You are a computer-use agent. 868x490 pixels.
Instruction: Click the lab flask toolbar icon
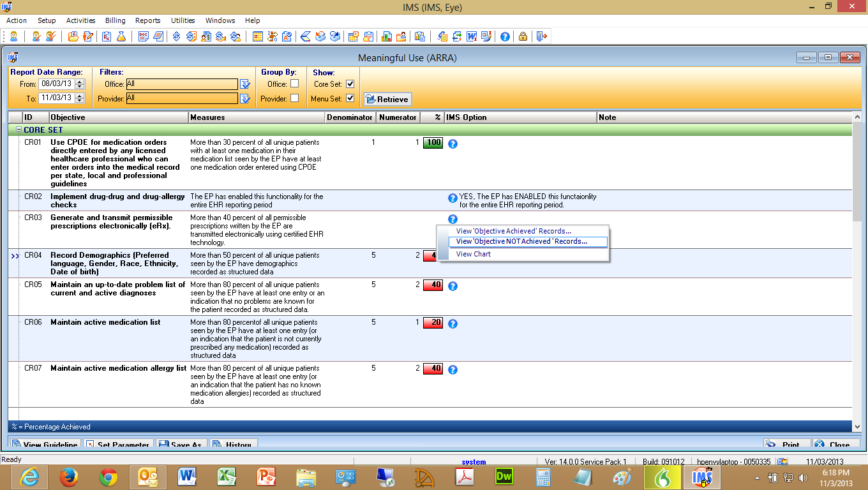(x=121, y=36)
